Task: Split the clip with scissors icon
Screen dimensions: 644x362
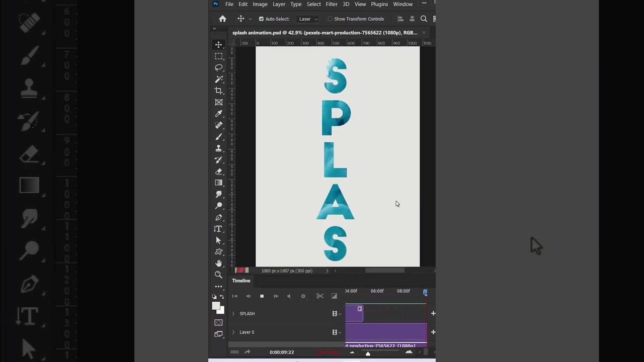Action: (319, 296)
